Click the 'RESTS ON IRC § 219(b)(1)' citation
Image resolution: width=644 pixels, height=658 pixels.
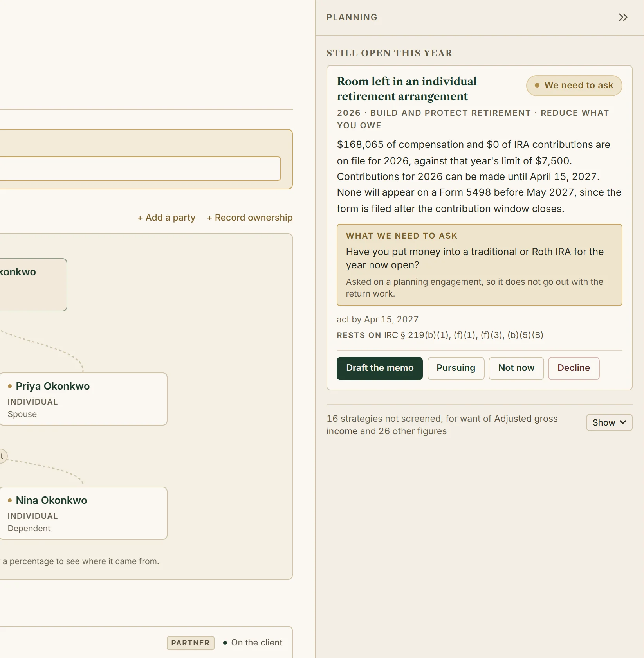[440, 335]
